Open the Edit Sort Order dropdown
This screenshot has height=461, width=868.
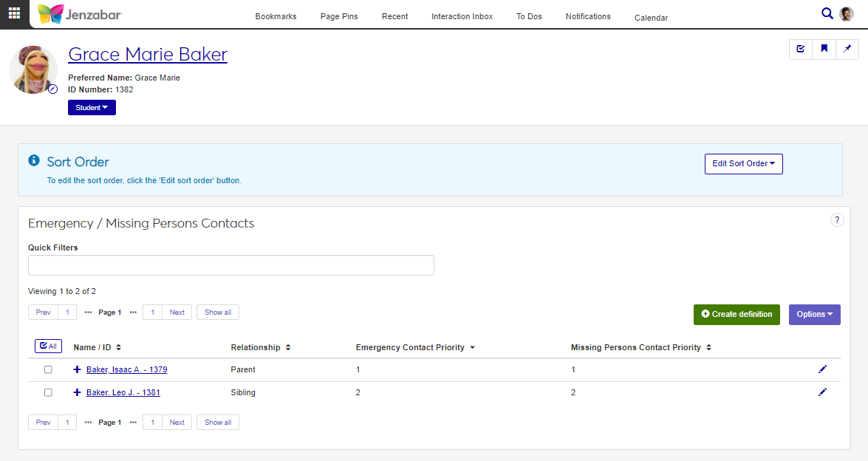point(743,164)
